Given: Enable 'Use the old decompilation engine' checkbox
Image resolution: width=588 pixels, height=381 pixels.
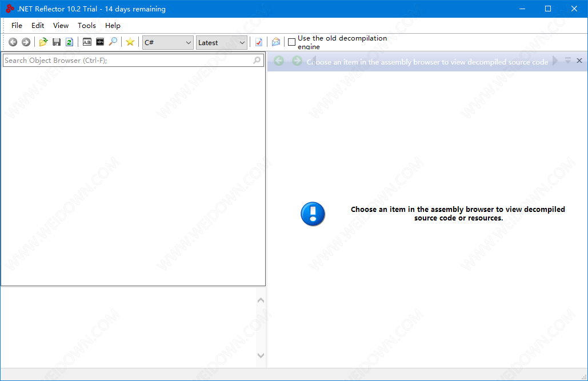Looking at the screenshot, I should (292, 42).
